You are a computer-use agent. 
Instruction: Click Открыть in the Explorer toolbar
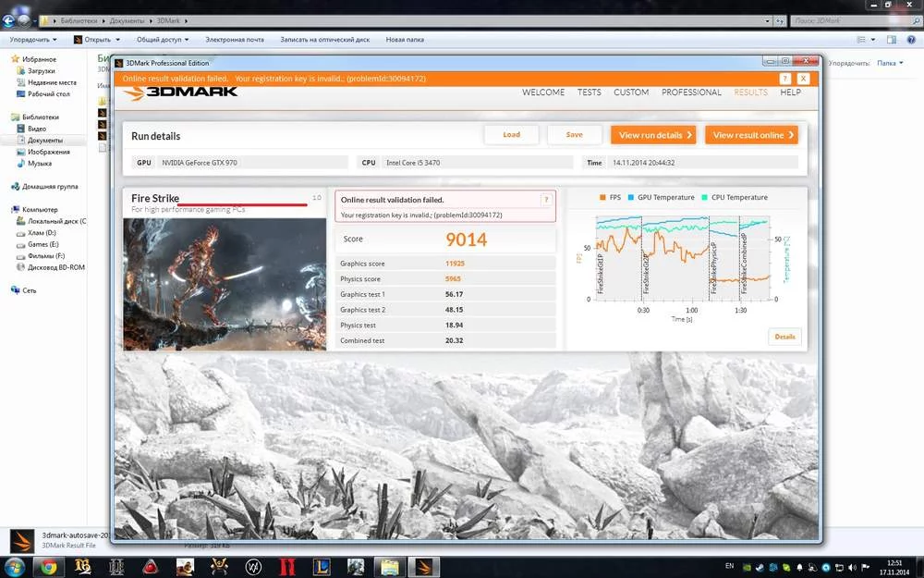pos(91,40)
